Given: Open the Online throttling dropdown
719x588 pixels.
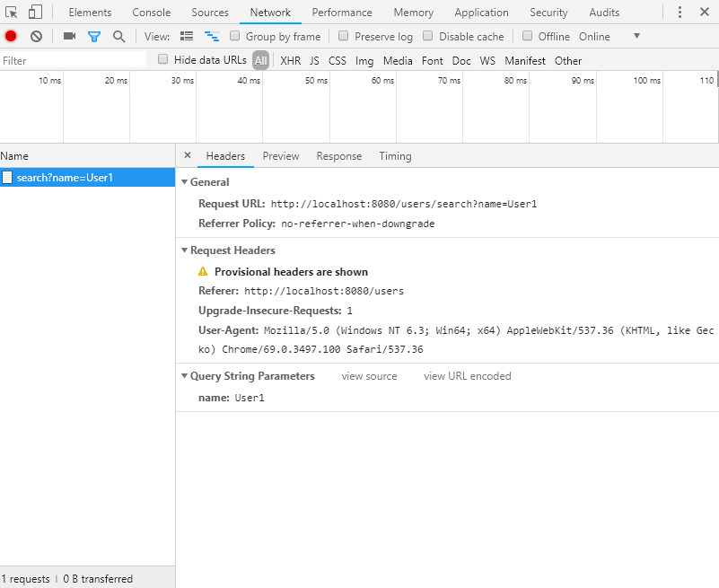Looking at the screenshot, I should pos(609,36).
